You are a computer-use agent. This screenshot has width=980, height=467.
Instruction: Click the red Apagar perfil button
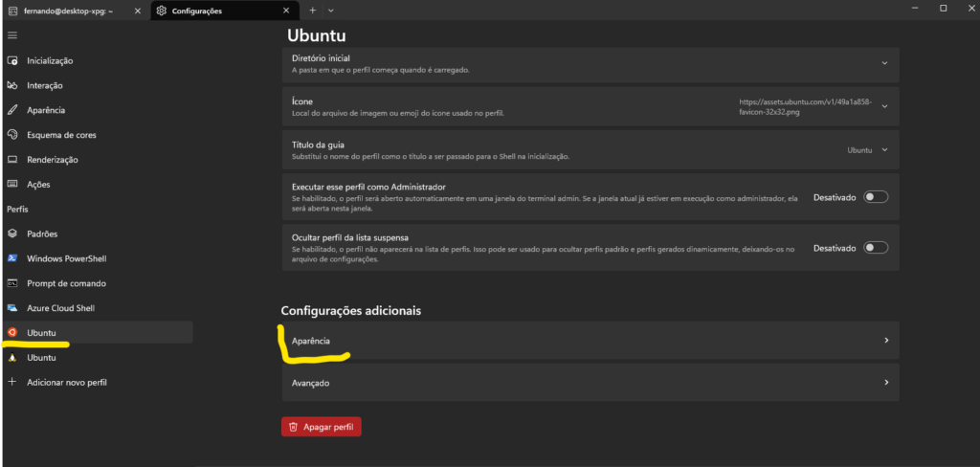pyautogui.click(x=322, y=428)
